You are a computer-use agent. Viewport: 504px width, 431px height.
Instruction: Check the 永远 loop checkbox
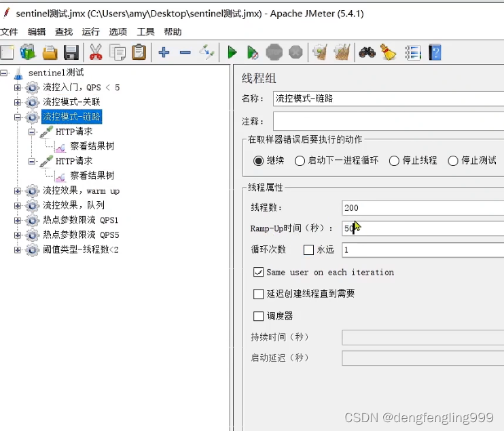click(x=308, y=249)
